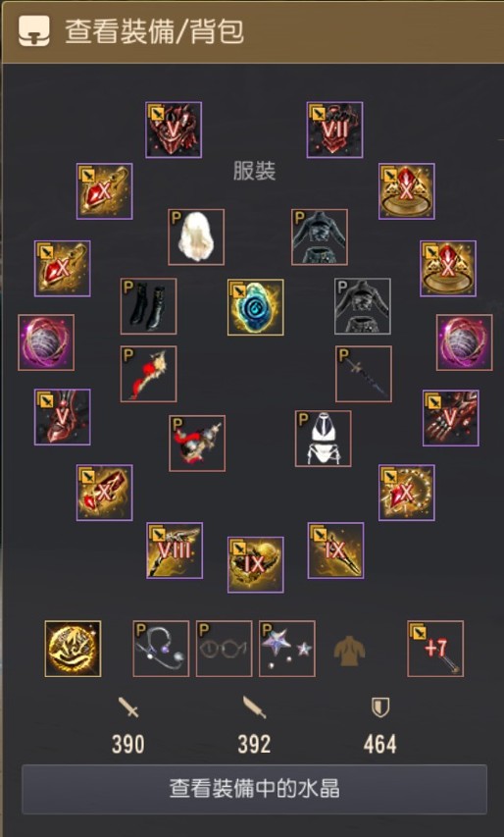The width and height of the screenshot is (504, 837).
Task: Click the gold belt marked X
Action: point(104,493)
